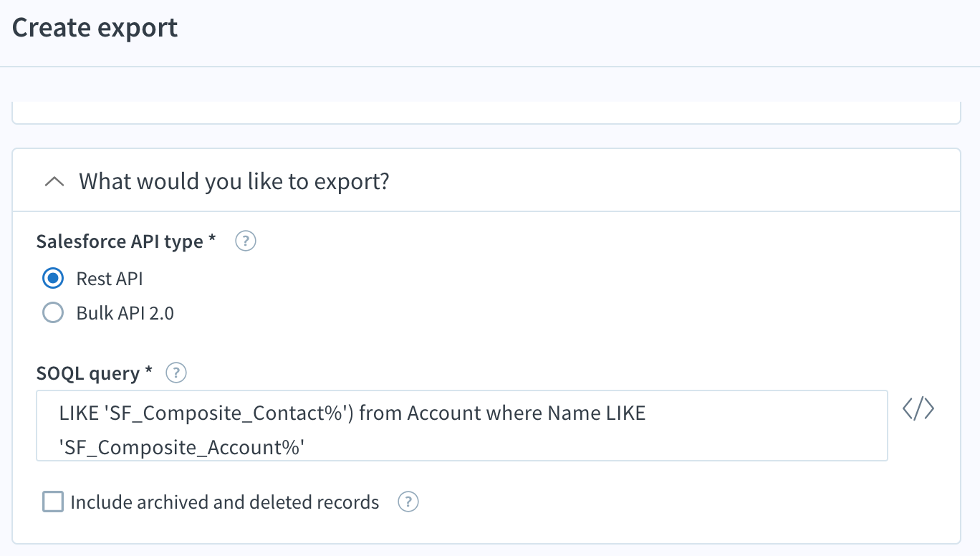The height and width of the screenshot is (556, 980).
Task: Open the SOQL query help icon
Action: [176, 373]
